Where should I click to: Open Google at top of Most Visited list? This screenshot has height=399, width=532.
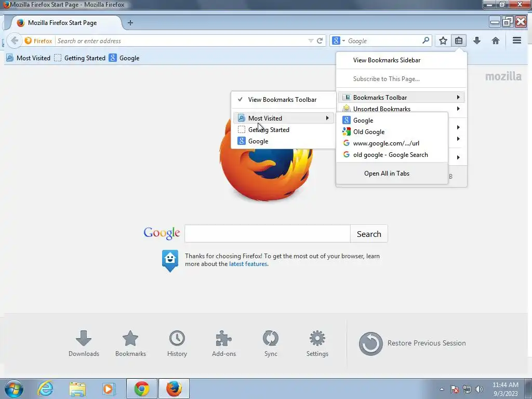[x=392, y=121]
